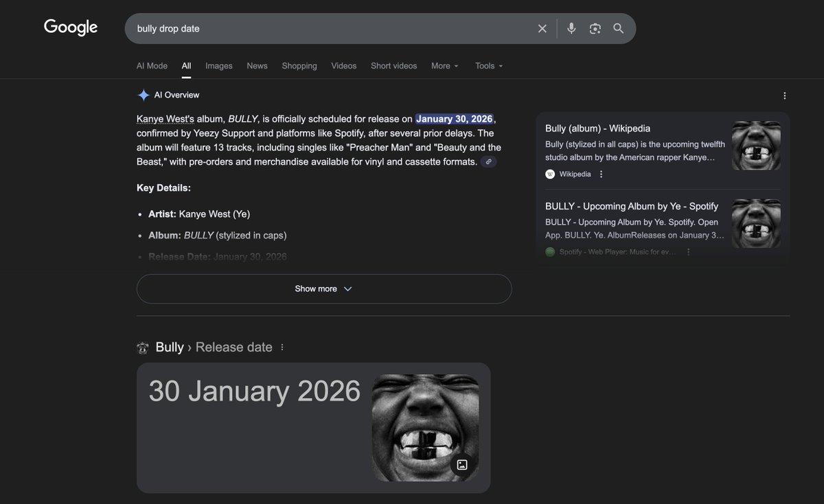Select the Spotify favicon in the source card

tap(550, 252)
